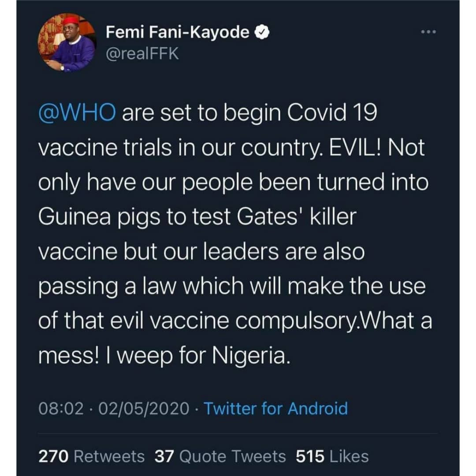View the 270 Retweets list

pyautogui.click(x=92, y=457)
